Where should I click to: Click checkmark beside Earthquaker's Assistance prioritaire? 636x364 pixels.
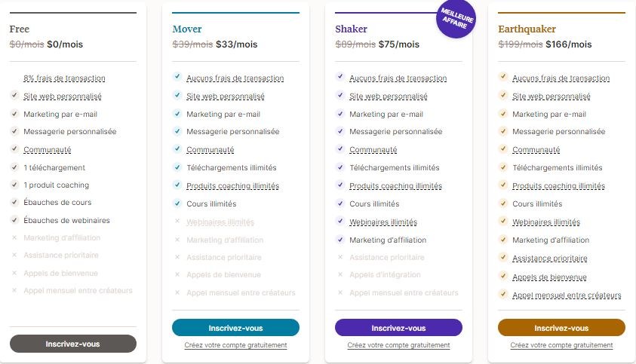pyautogui.click(x=503, y=258)
